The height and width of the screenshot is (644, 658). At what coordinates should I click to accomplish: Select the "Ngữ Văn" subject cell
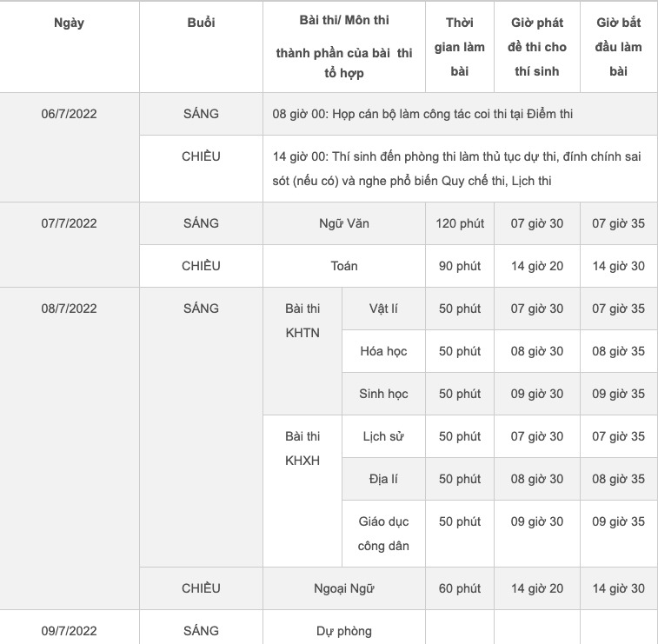(343, 223)
